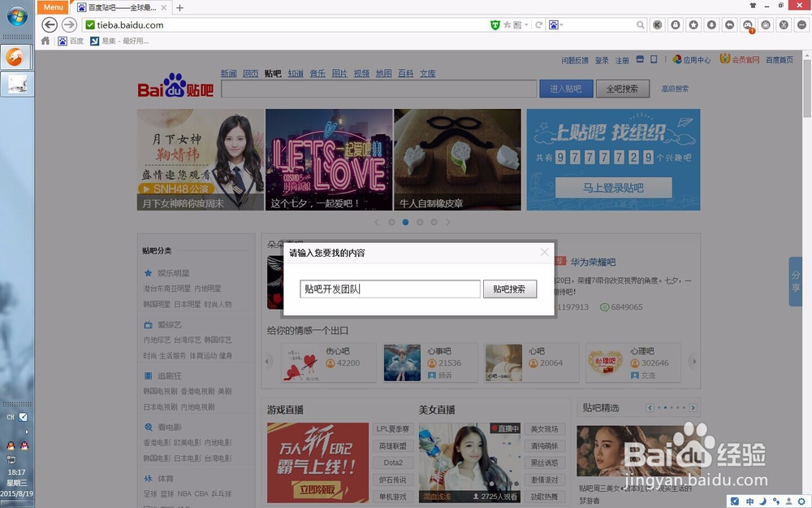The image size is (812, 508).
Task: Click the 高级搜索 link
Action: point(675,89)
